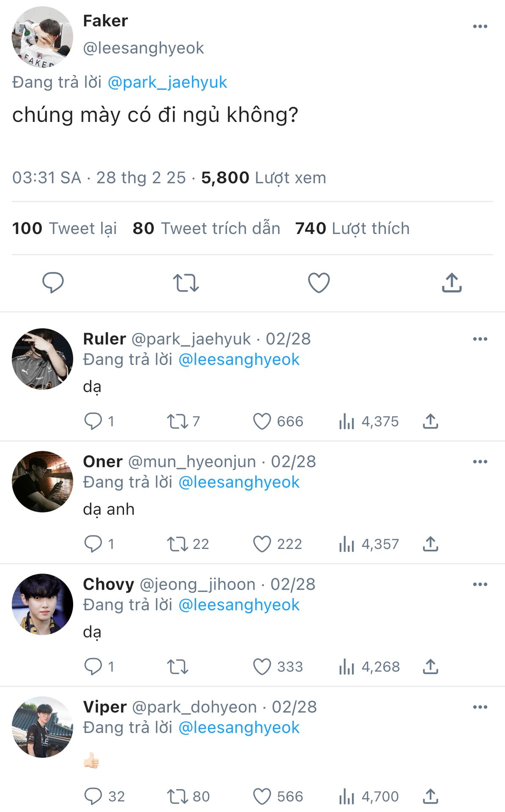Retweet Chovy's reply

tap(177, 667)
